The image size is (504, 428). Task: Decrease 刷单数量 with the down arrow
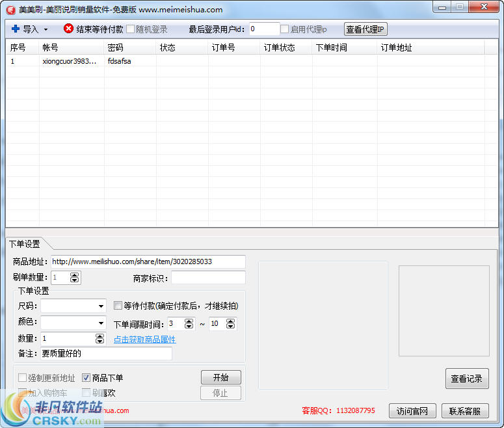74,280
